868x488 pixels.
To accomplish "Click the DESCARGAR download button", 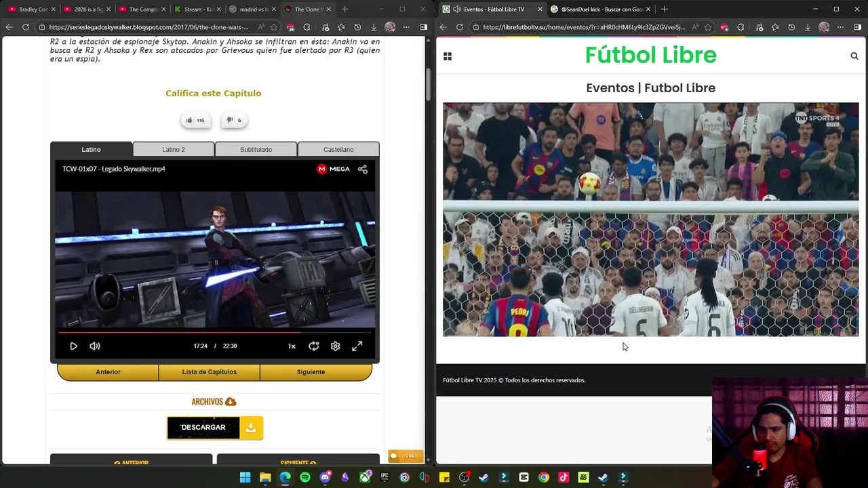I will [203, 427].
